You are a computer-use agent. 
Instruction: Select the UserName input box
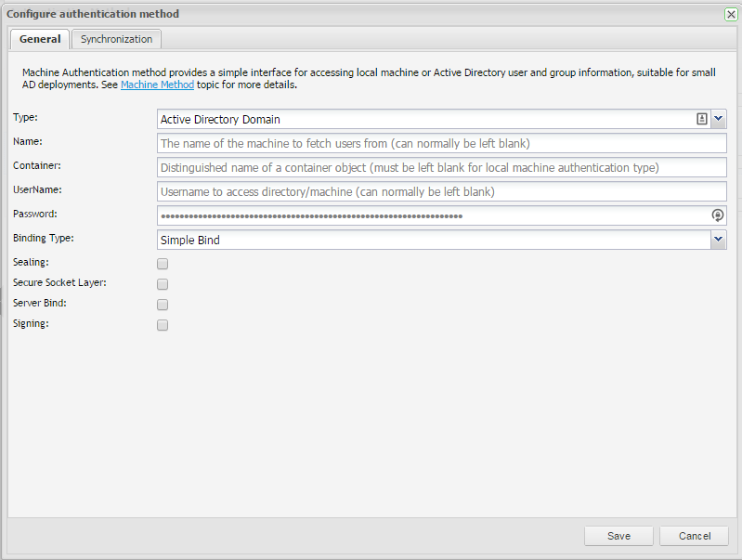pyautogui.click(x=441, y=191)
